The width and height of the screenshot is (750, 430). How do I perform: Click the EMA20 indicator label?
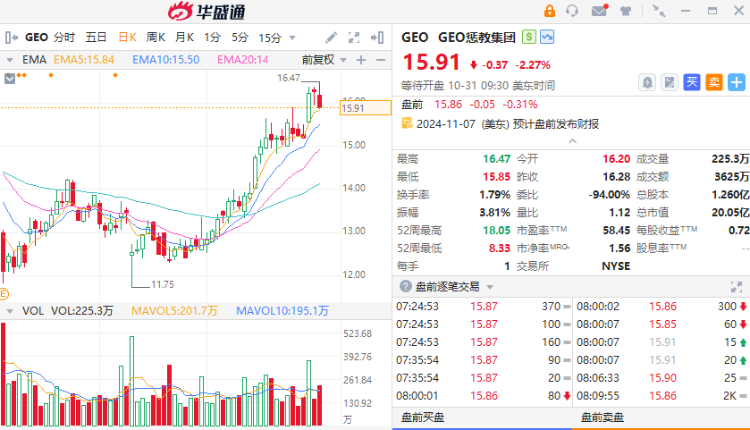click(x=243, y=60)
